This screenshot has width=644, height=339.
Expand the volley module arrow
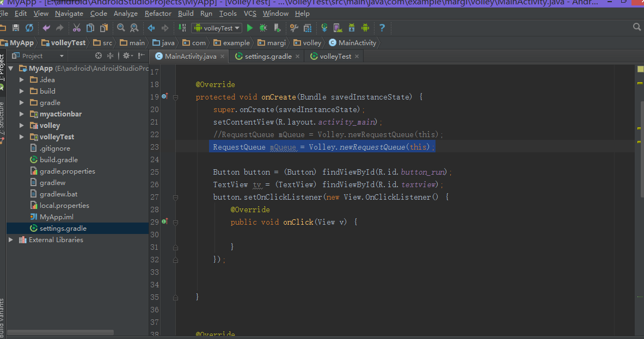[x=22, y=126]
